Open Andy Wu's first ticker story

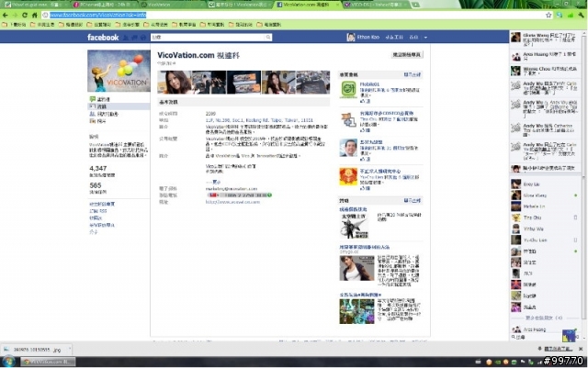tap(545, 88)
